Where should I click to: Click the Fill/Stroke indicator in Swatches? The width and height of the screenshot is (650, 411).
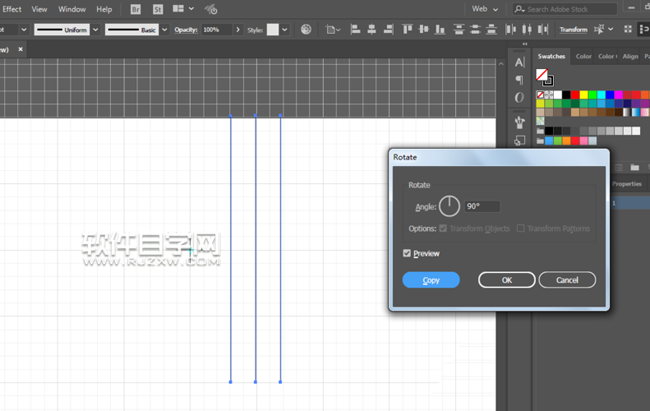543,76
